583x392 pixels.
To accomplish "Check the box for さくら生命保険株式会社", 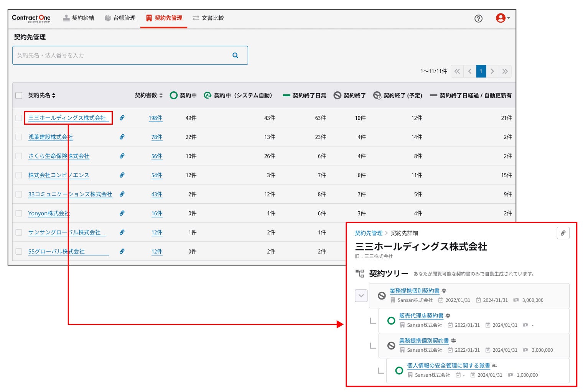I will click(x=19, y=156).
